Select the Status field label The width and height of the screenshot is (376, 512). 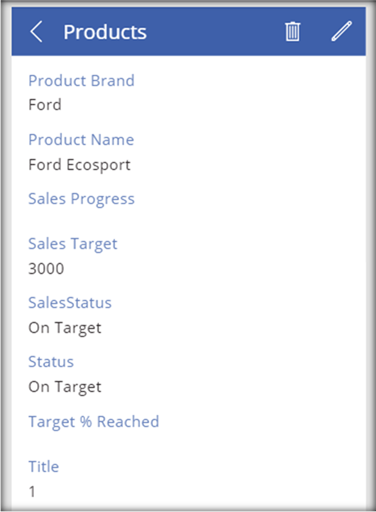coord(51,362)
